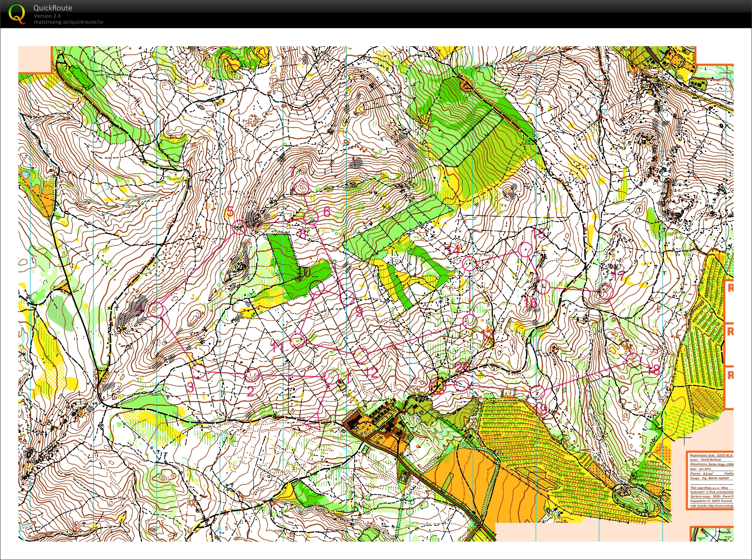
Task: Click control circle 1 on the course
Action: click(331, 377)
